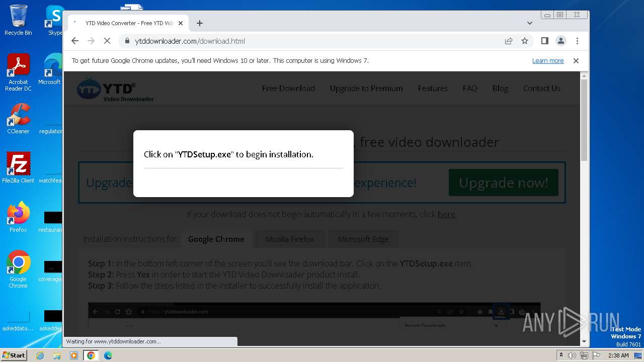Image resolution: width=644 pixels, height=362 pixels.
Task: Open FileZilla Client desktop shortcut
Action: coord(18,167)
